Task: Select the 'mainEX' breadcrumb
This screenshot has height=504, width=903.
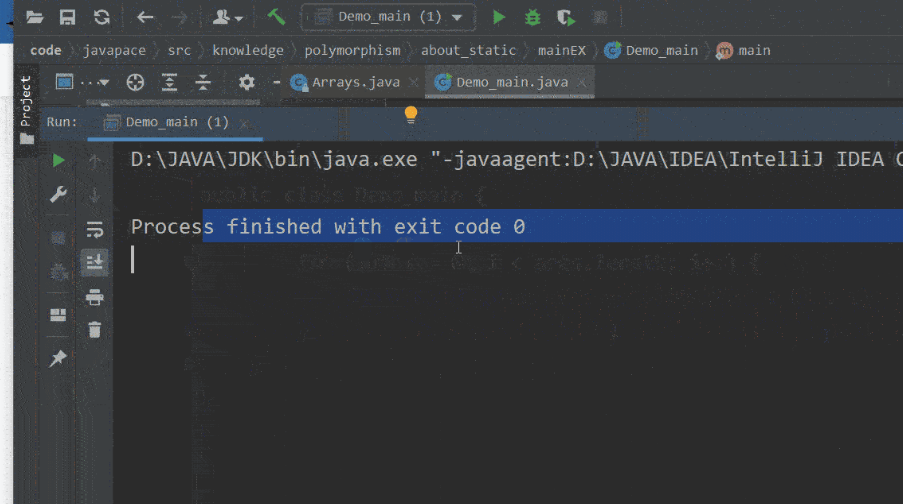Action: [x=561, y=51]
